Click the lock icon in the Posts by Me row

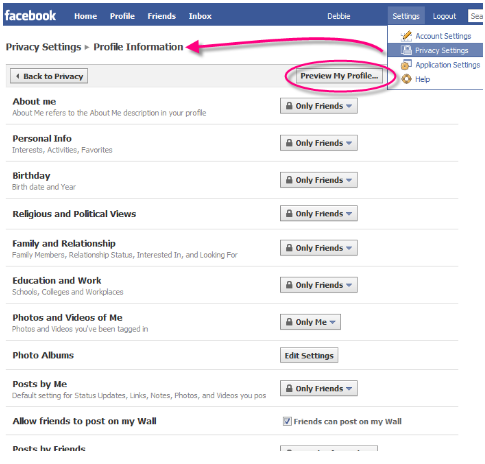289,388
